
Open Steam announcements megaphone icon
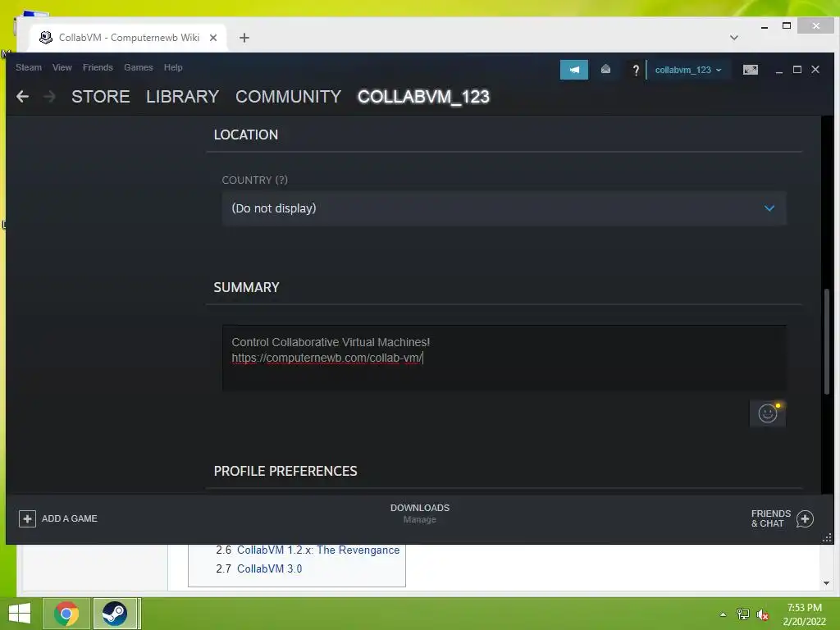point(573,70)
